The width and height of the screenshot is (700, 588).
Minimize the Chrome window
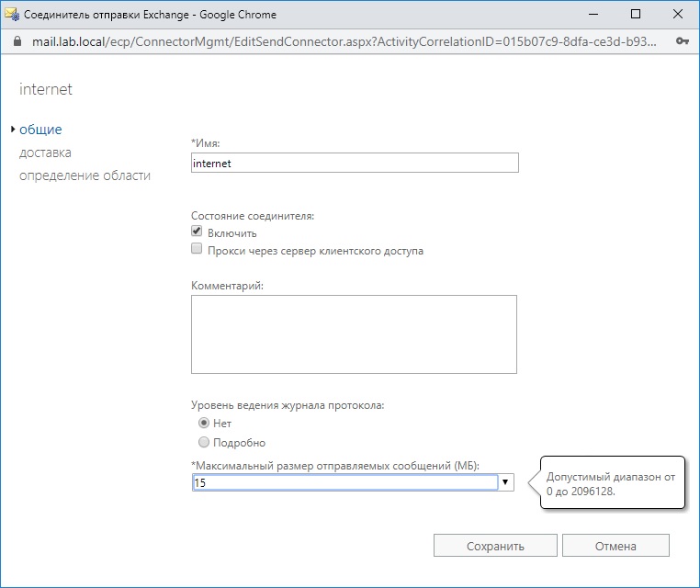click(x=594, y=16)
